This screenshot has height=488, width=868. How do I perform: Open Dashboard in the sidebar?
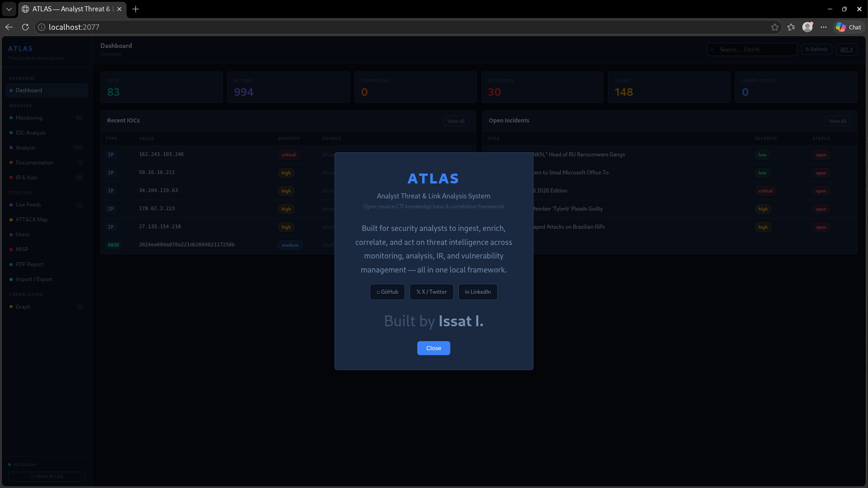47,90
